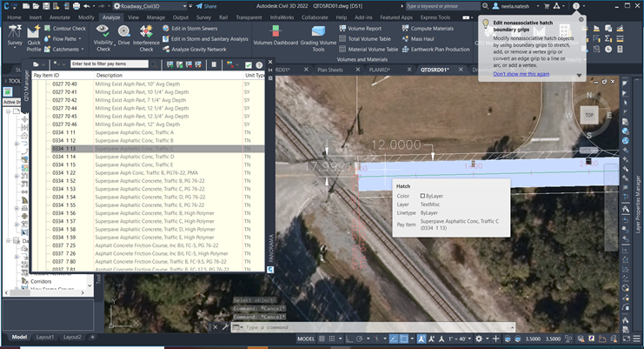Generate a Volume Report
644x349 pixels.
point(360,29)
